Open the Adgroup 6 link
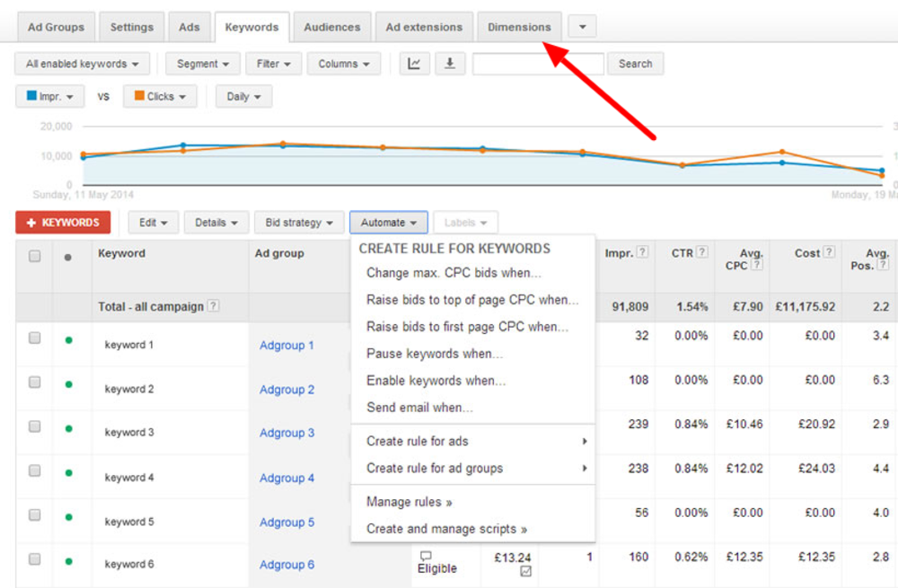This screenshot has width=898, height=588. 286,565
